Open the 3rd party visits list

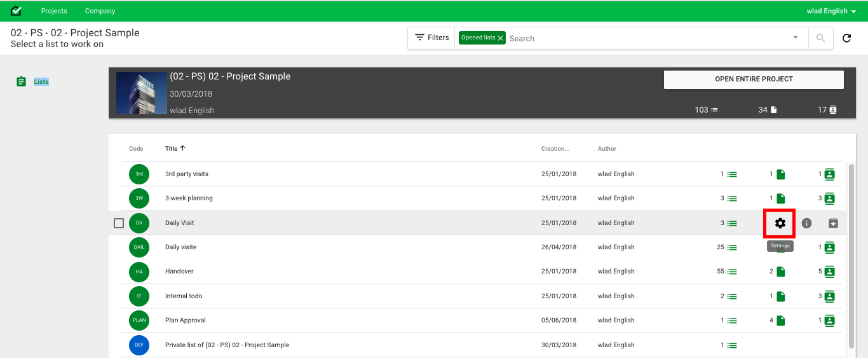187,174
